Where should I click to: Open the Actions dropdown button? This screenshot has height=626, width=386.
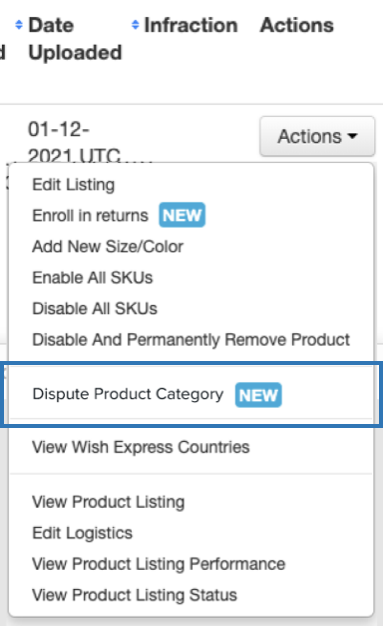[317, 136]
